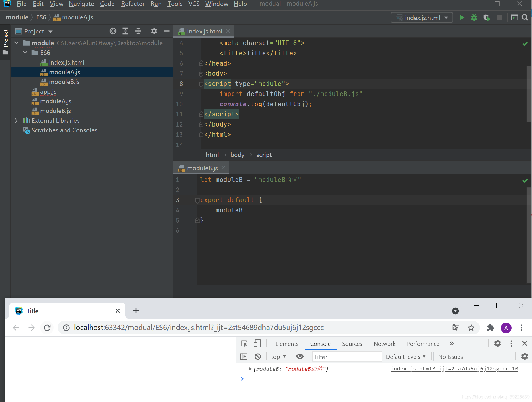Expand all in the Project panel
This screenshot has height=402, width=532.
[x=125, y=31]
